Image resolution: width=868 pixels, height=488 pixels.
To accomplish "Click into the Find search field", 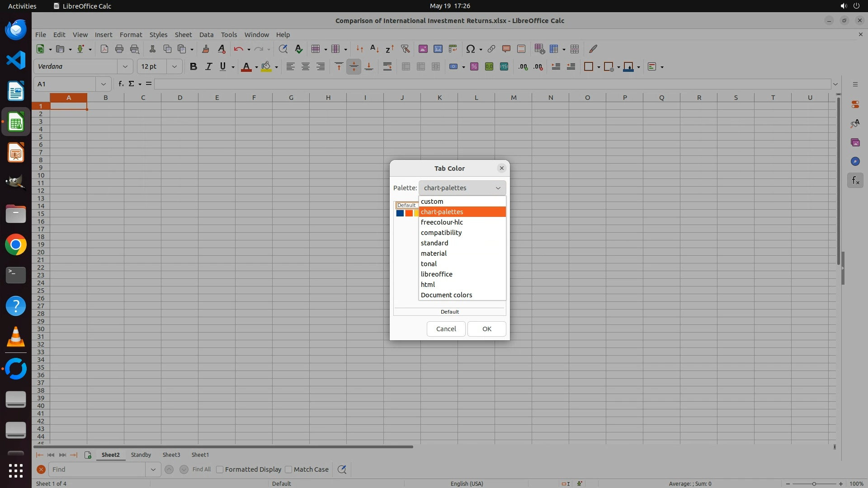I will coord(97,469).
